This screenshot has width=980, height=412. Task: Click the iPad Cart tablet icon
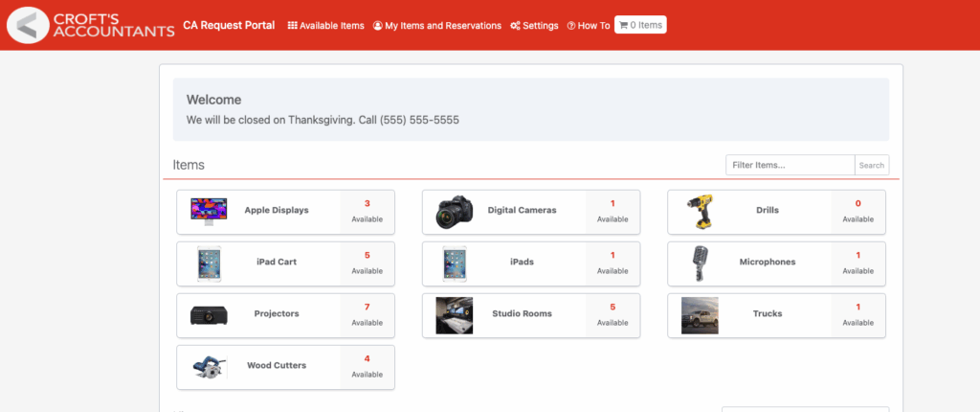[209, 263]
